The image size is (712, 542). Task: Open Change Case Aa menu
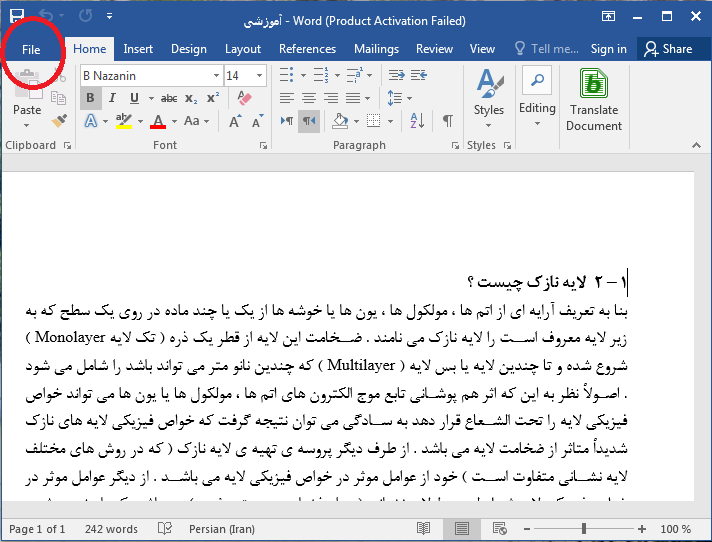[196, 121]
